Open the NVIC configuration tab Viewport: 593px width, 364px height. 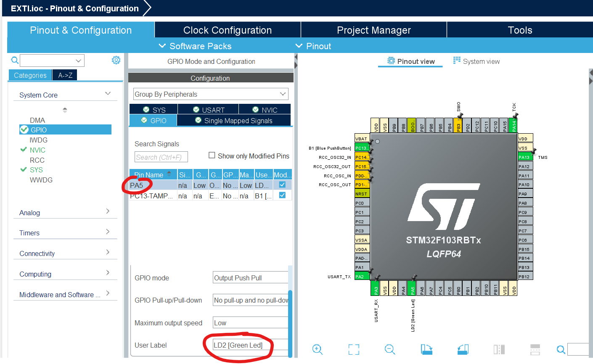(x=265, y=110)
